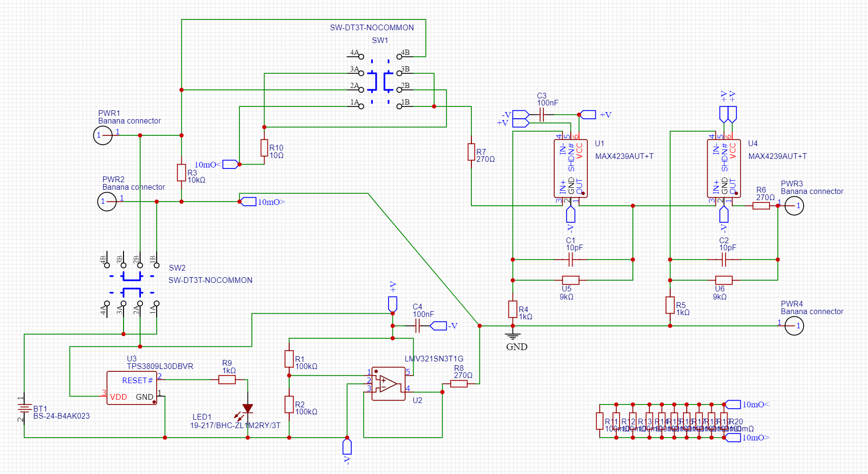Select the PWR3 banana connector circle symbol
This screenshot has width=868, height=474.
(x=794, y=206)
